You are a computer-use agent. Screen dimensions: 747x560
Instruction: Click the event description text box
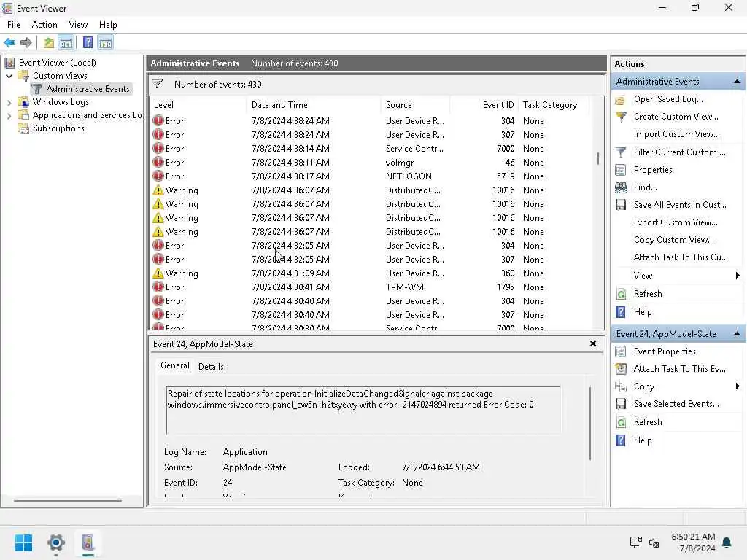[363, 410]
